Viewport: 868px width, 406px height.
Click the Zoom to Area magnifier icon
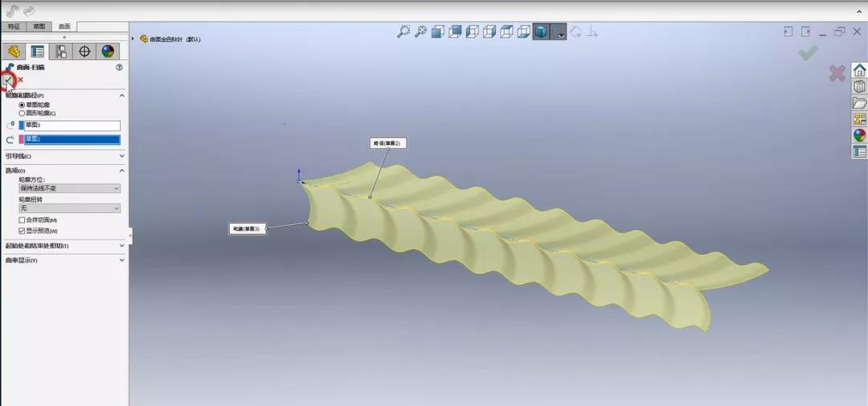click(x=420, y=31)
